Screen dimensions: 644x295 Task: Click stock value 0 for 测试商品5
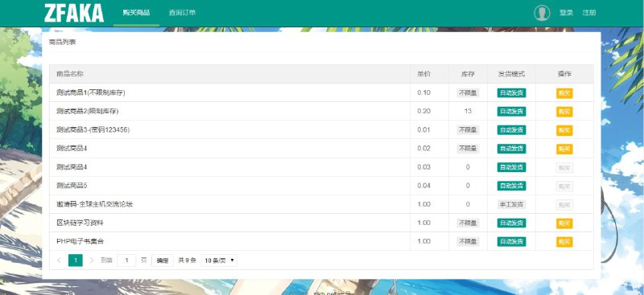(x=468, y=186)
